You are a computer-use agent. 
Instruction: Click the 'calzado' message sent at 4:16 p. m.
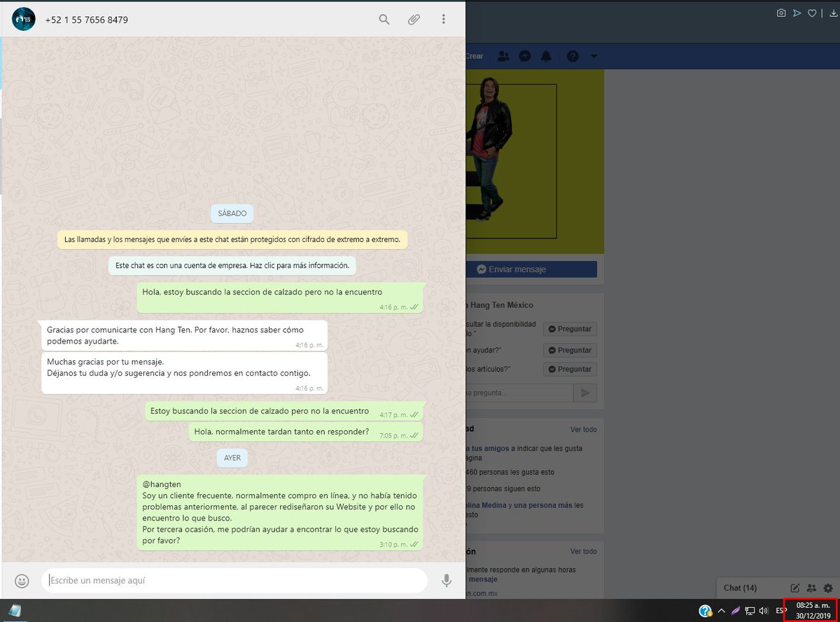(280, 297)
